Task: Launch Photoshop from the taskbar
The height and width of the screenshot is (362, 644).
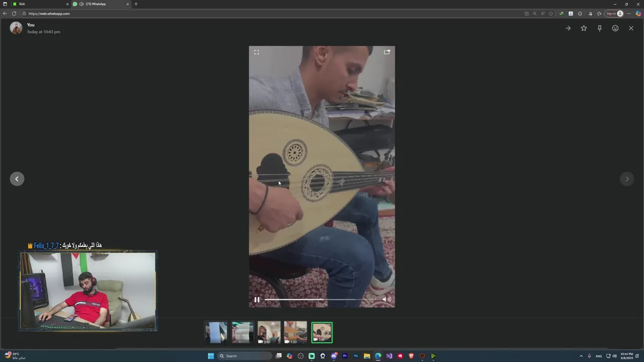Action: click(356, 356)
